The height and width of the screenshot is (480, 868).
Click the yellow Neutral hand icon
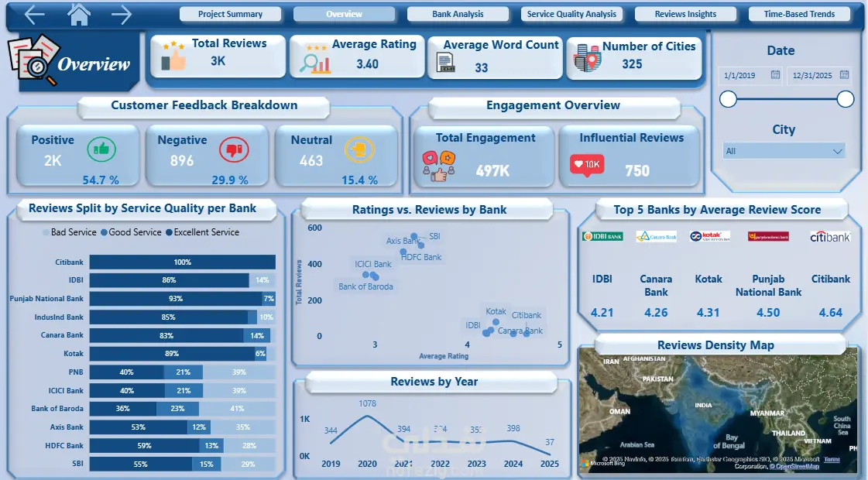pyautogui.click(x=359, y=149)
